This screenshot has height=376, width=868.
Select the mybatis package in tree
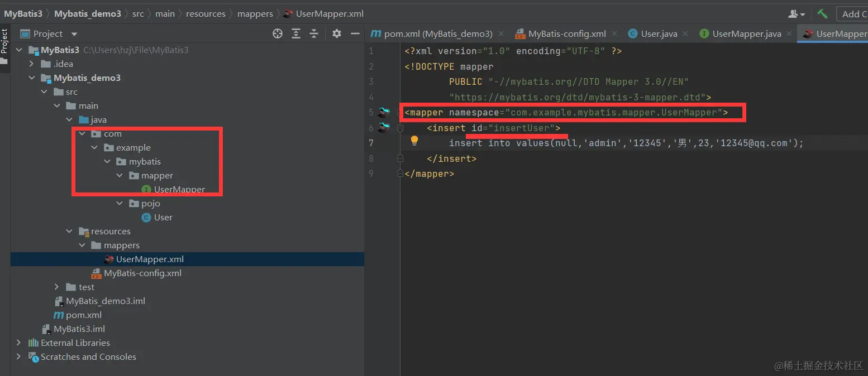pyautogui.click(x=145, y=162)
